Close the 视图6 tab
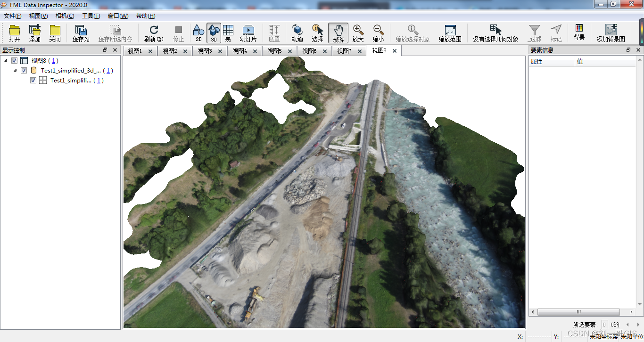This screenshot has height=342, width=644. pos(325,51)
